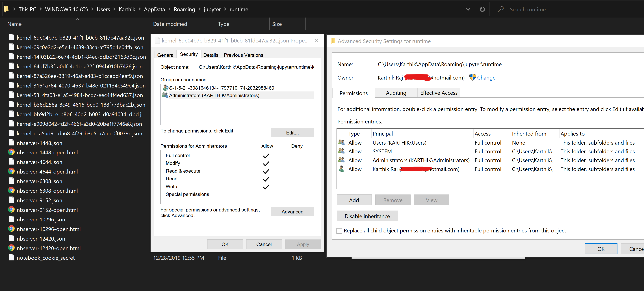The image size is (644, 291).
Task: Click the Edit... permissions button
Action: 292,133
